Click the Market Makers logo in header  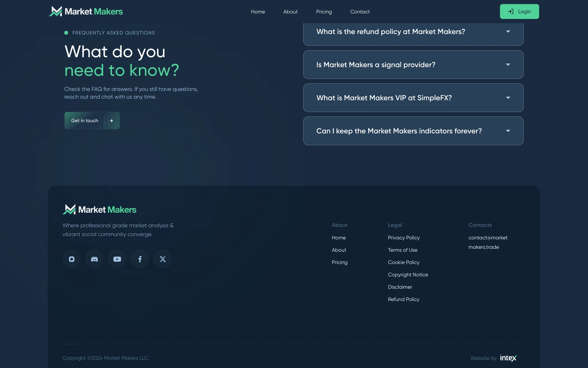[x=86, y=11]
